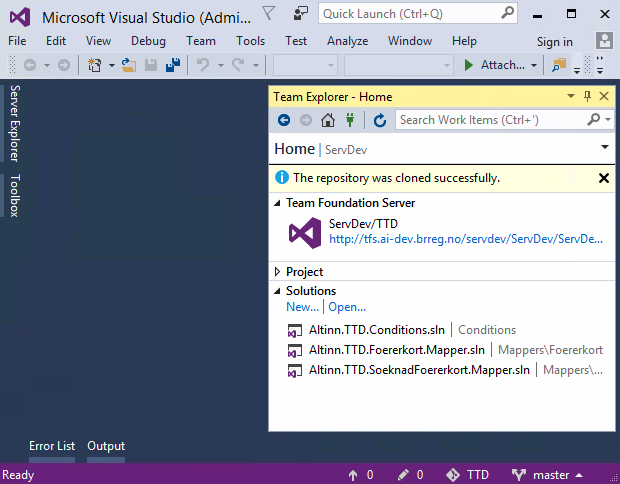
Task: Open the Debug menu
Action: click(148, 41)
